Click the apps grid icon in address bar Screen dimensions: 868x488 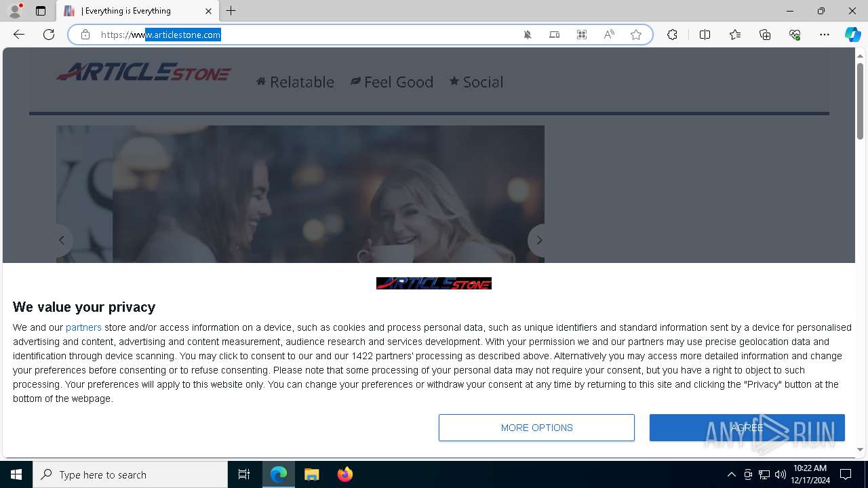click(x=582, y=35)
